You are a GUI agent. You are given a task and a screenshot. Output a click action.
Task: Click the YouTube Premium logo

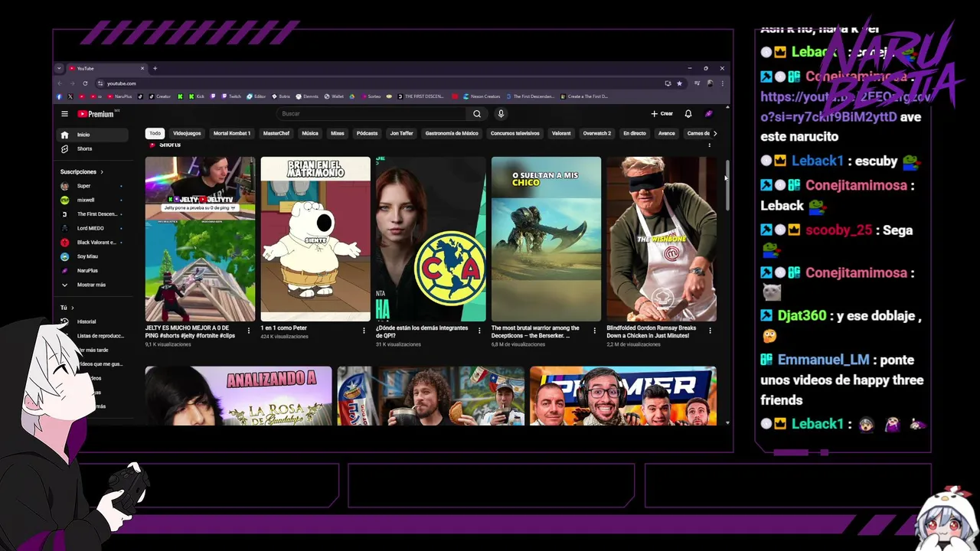(97, 114)
